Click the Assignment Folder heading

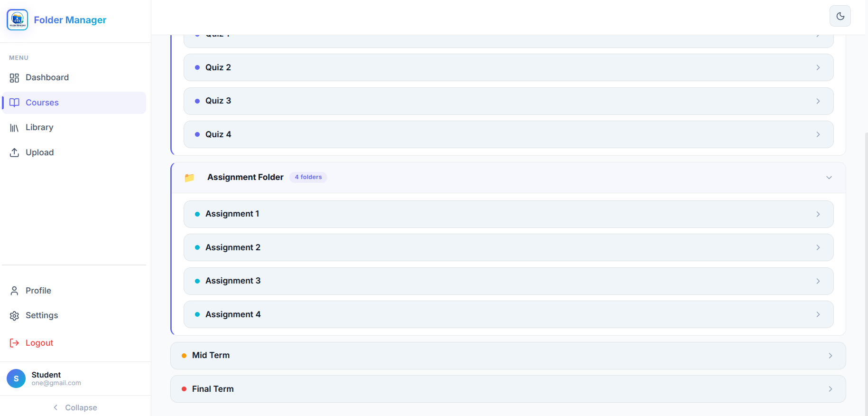[245, 177]
